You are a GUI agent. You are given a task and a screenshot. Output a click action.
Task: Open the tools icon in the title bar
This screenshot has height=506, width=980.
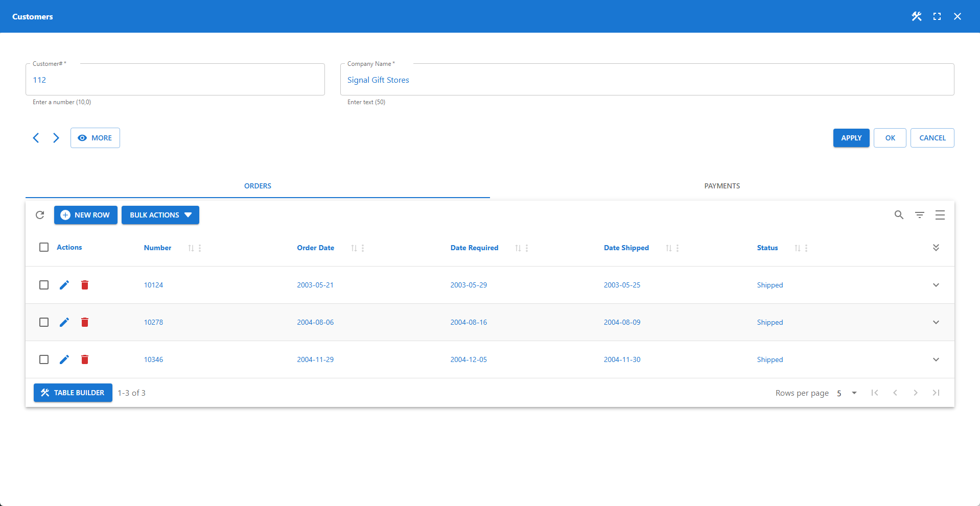(x=916, y=16)
